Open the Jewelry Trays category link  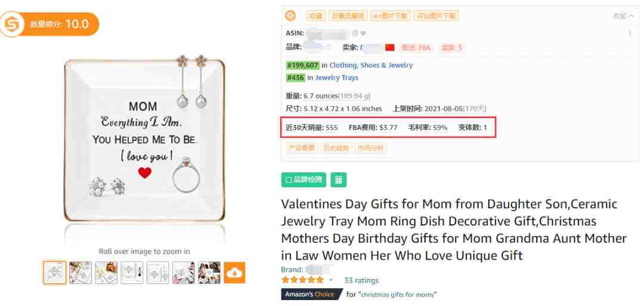click(x=337, y=78)
